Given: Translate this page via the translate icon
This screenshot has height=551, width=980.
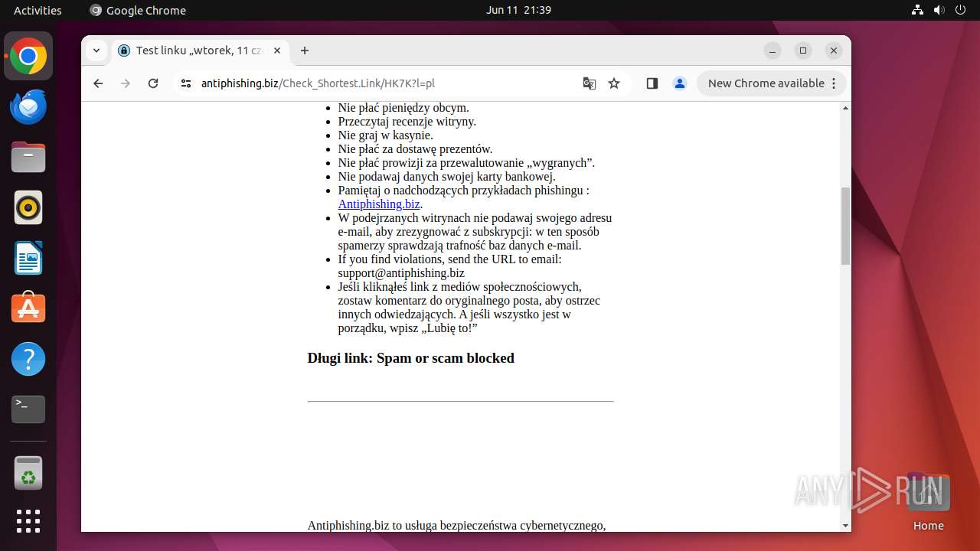Looking at the screenshot, I should (x=590, y=83).
